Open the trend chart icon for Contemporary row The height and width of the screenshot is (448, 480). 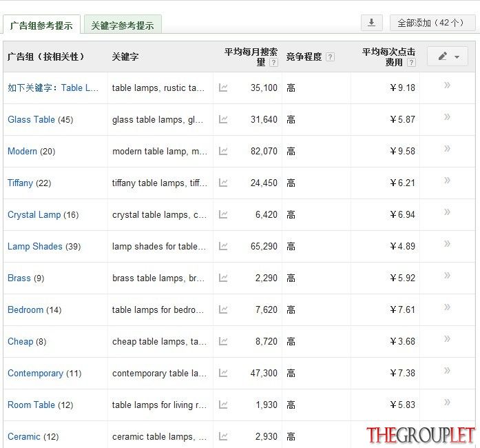(x=223, y=373)
